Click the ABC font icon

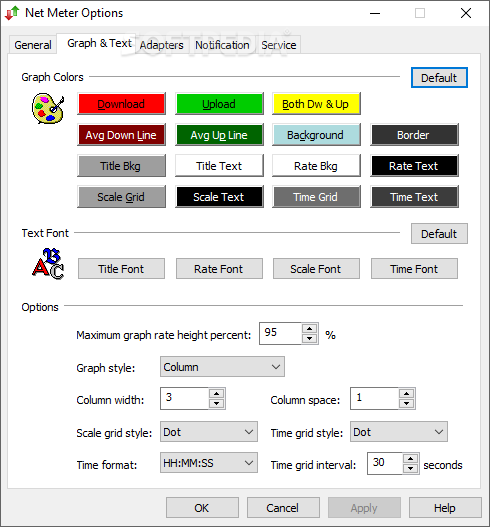click(x=48, y=264)
